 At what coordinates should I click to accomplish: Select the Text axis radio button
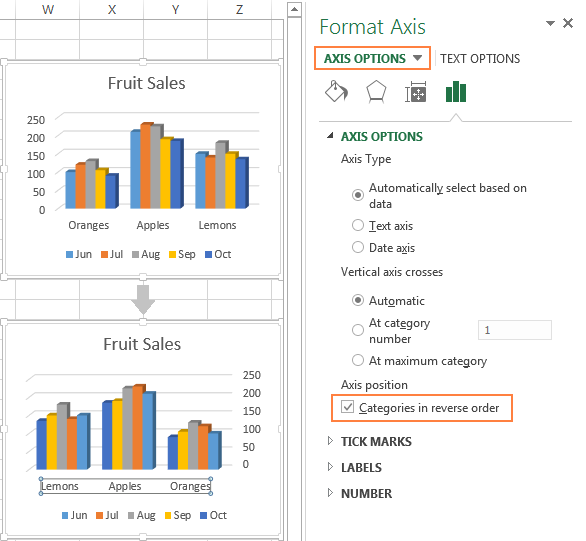pos(358,225)
